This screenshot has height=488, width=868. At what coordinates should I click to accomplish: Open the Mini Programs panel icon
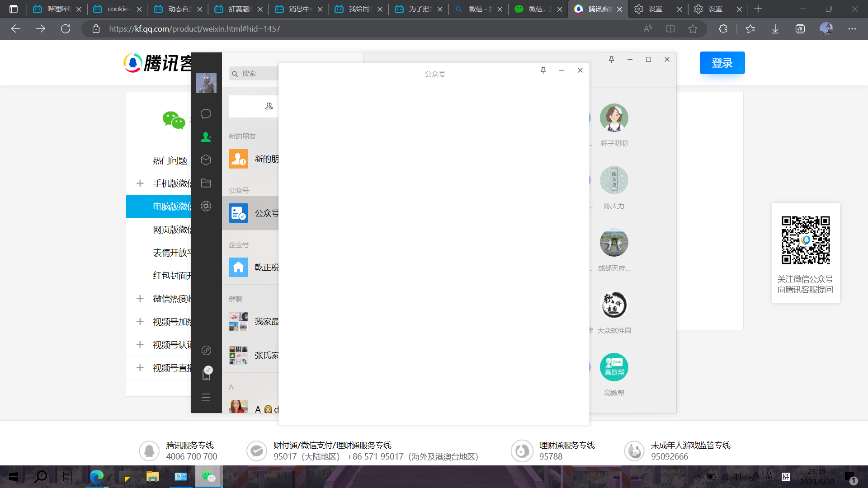[206, 350]
